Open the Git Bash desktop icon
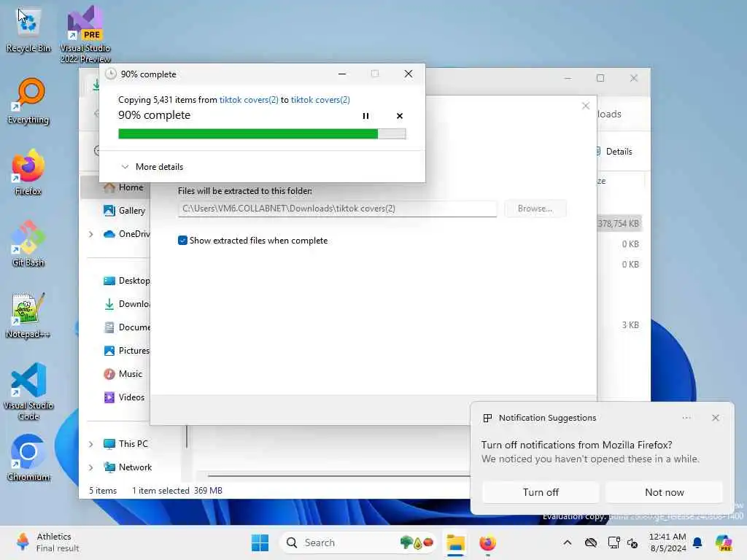Image resolution: width=747 pixels, height=560 pixels. coord(28,244)
